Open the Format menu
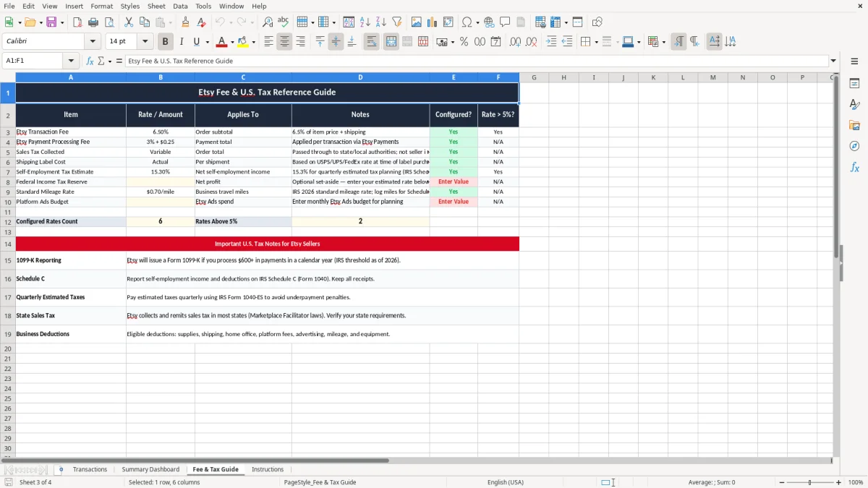This screenshot has height=488, width=868. 101,6
